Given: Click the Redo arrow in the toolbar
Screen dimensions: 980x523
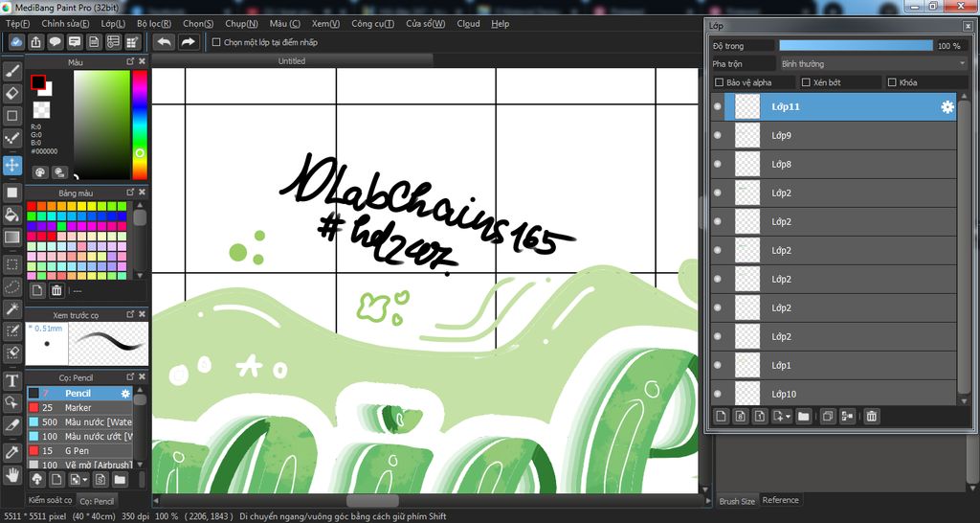Looking at the screenshot, I should click(x=188, y=42).
